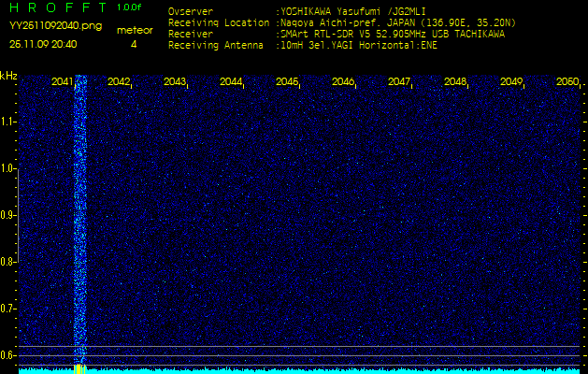
Task: Click the 2050 time marker
Action: point(566,82)
